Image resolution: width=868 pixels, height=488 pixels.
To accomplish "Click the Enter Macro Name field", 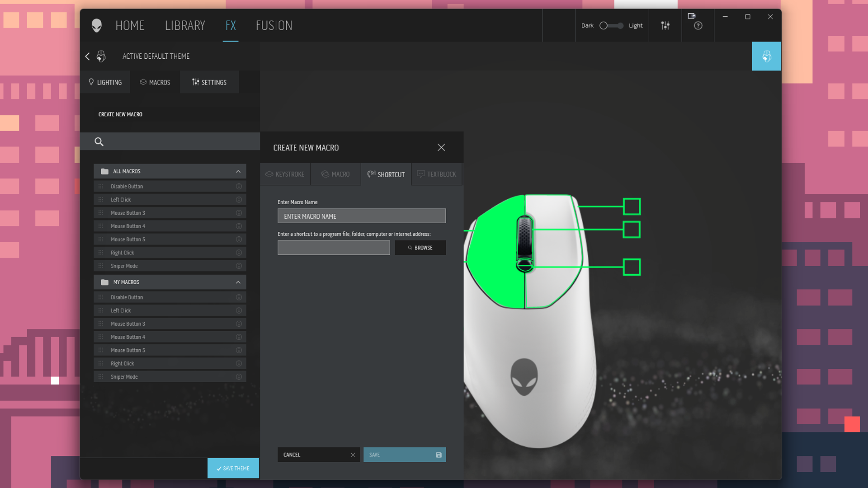I will pyautogui.click(x=362, y=216).
